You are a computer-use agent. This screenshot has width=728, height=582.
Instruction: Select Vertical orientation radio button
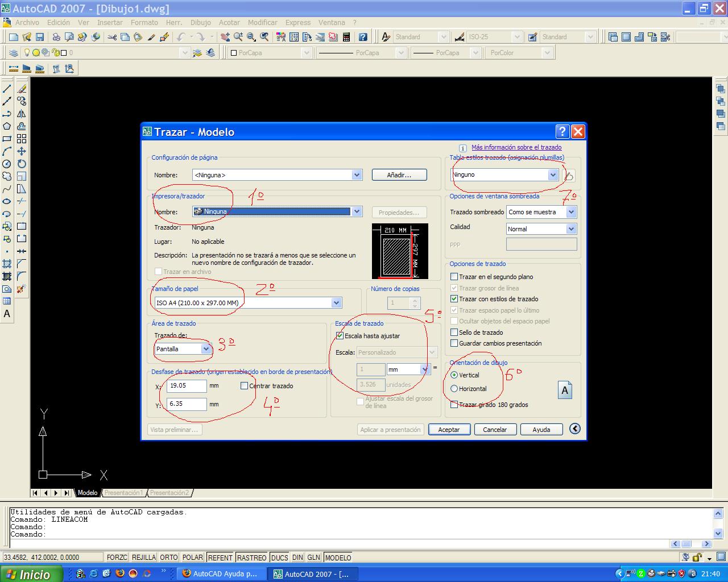click(x=454, y=375)
